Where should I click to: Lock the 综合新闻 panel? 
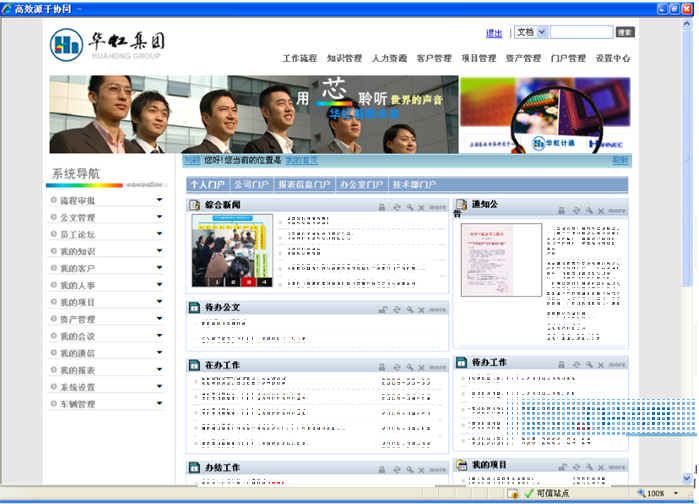[382, 207]
